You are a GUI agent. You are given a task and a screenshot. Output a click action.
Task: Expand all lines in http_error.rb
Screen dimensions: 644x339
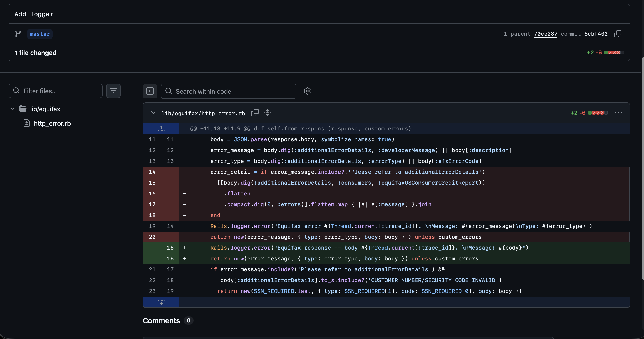(268, 113)
